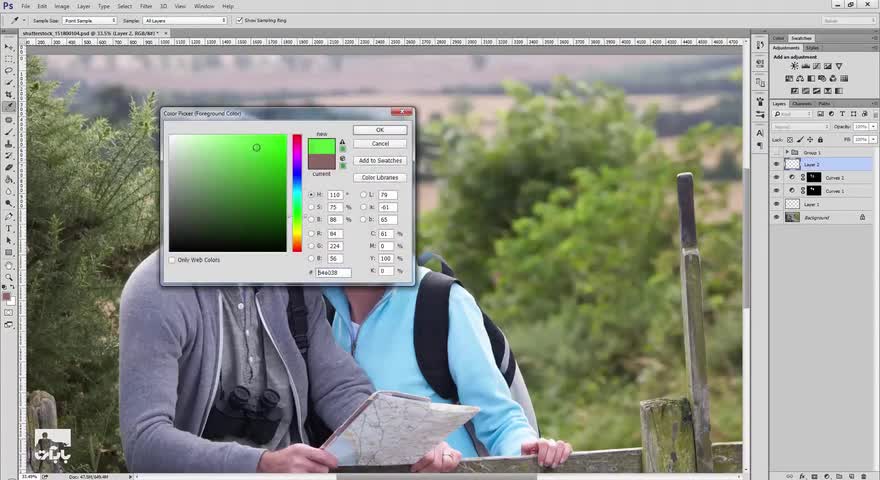Select the R red radio button
The image size is (880, 480).
point(311,233)
